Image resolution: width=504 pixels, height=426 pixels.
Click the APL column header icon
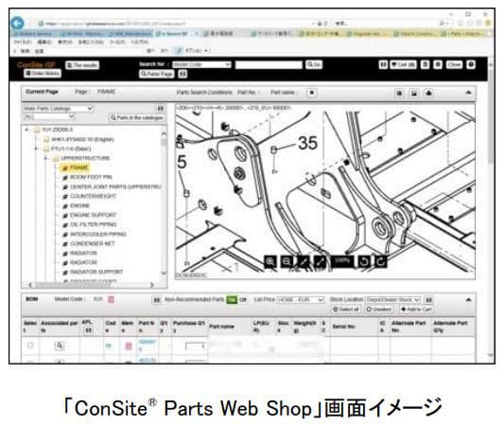pyautogui.click(x=89, y=330)
